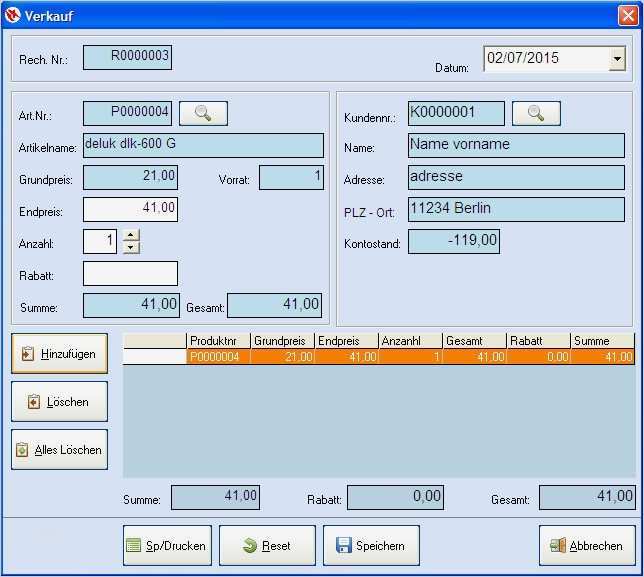Click the Anzanhl column header
This screenshot has height=577, width=644.
coord(410,341)
